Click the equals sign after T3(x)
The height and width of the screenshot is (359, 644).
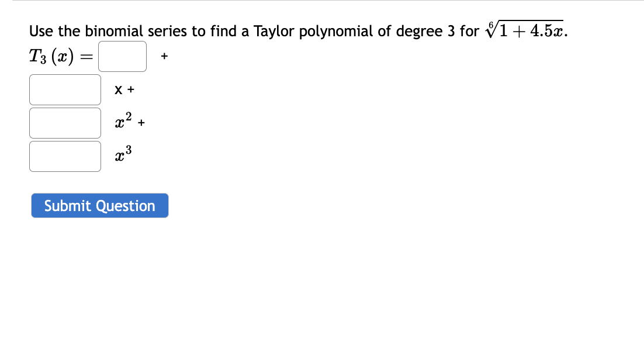tap(84, 56)
